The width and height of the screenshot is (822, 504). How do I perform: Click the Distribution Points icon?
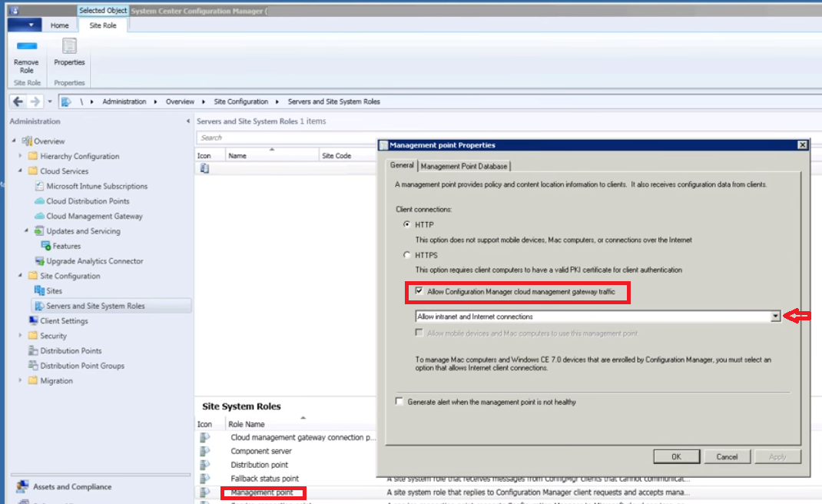[x=33, y=350]
